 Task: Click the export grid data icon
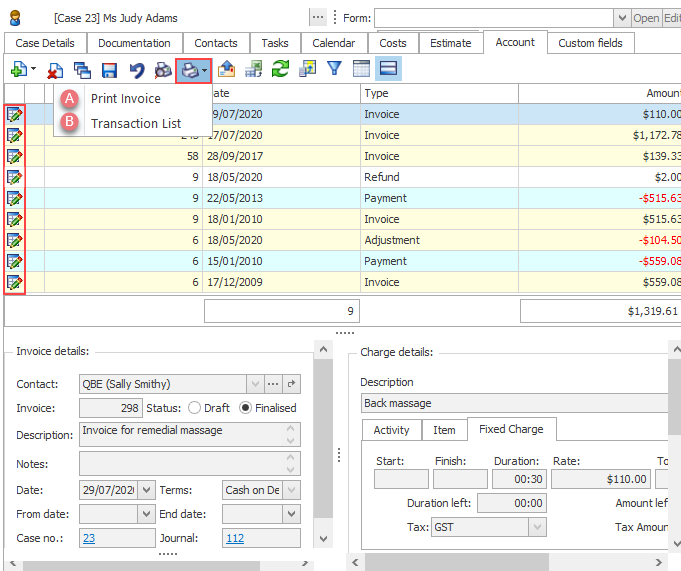(x=307, y=69)
